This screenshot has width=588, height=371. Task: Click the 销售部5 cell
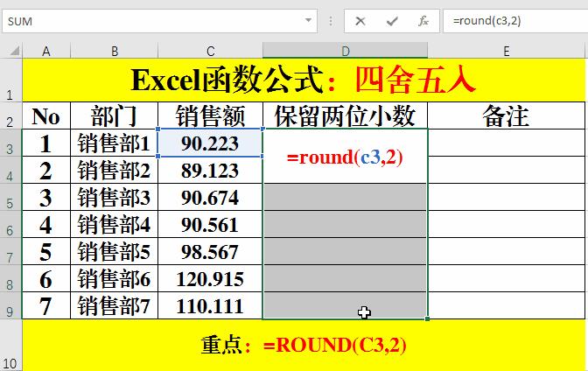coord(115,251)
